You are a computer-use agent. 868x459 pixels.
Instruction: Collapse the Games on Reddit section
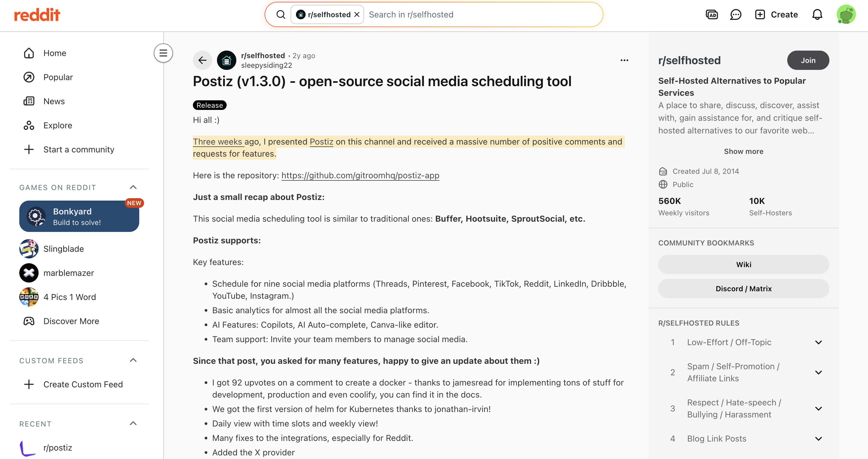point(133,187)
